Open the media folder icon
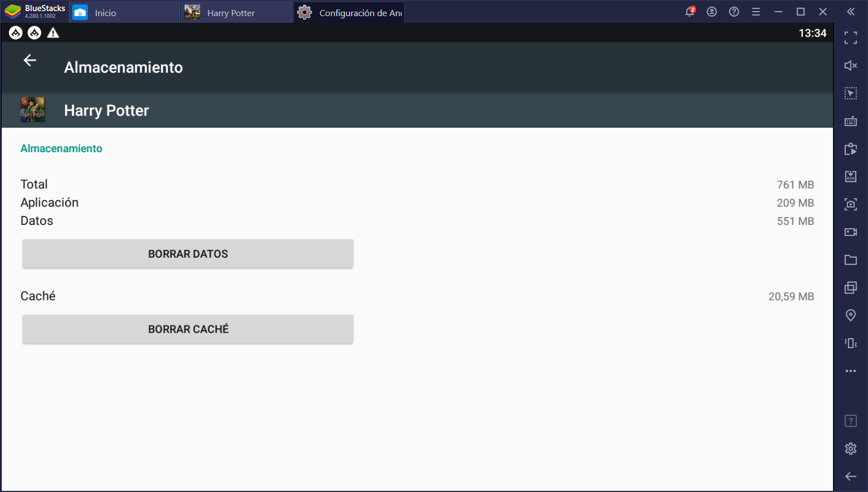Viewport: 868px width, 492px height. point(851,260)
